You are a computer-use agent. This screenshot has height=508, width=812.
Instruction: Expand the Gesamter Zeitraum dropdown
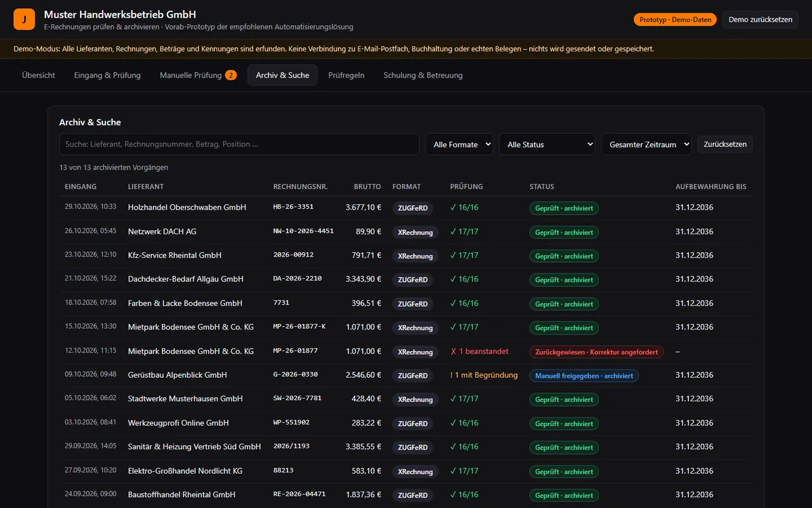(646, 144)
